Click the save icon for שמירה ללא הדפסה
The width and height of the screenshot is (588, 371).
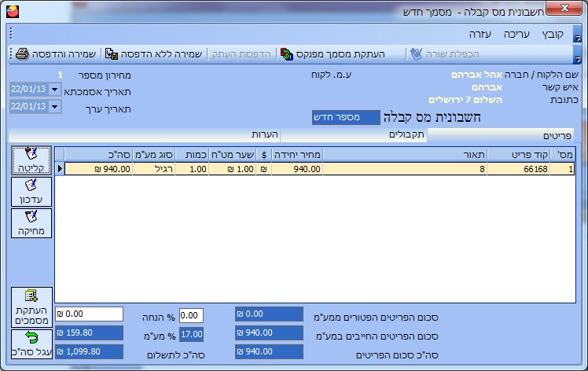tap(112, 54)
